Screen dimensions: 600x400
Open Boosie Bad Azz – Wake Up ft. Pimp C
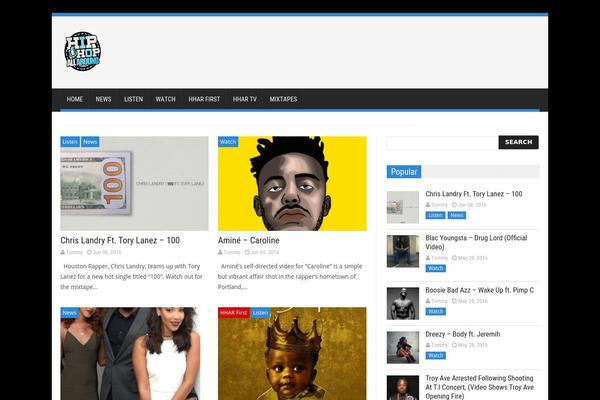coord(479,290)
